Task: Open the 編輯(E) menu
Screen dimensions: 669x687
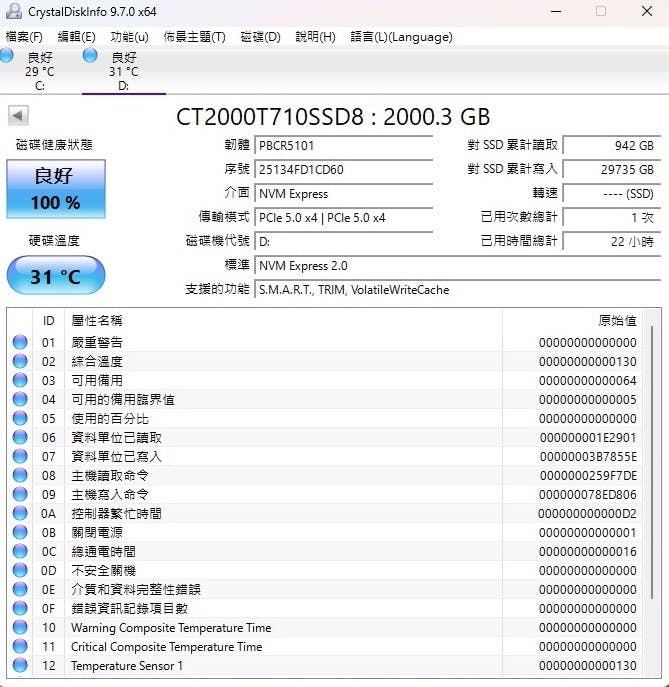Action: 76,37
